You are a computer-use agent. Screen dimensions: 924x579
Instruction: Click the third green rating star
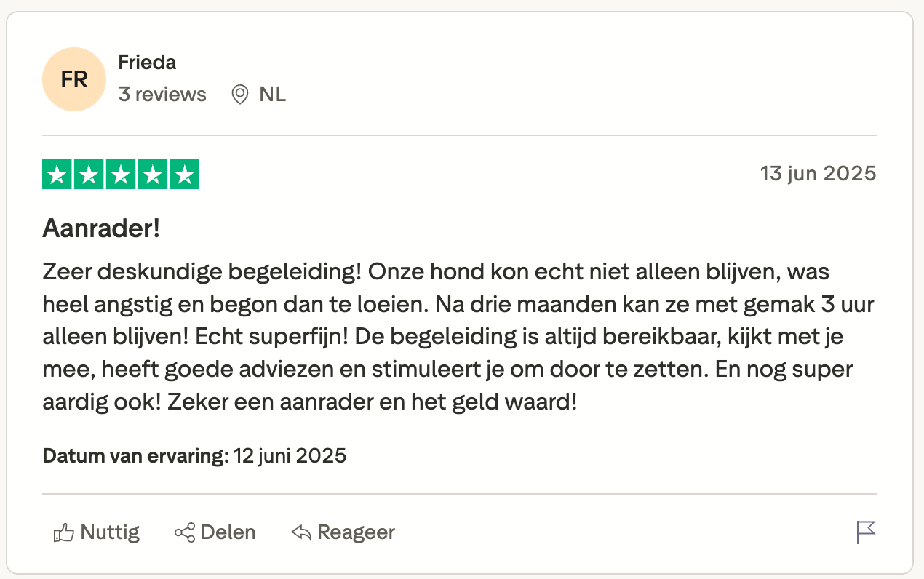(121, 175)
